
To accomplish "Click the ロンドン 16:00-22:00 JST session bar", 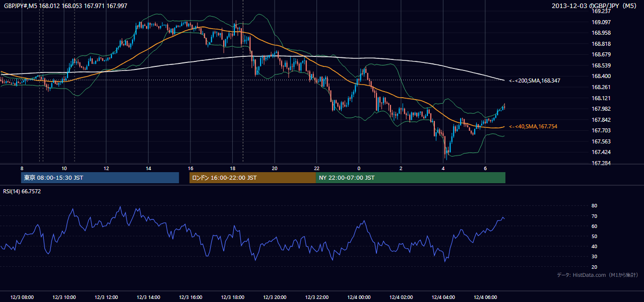I will click(252, 178).
